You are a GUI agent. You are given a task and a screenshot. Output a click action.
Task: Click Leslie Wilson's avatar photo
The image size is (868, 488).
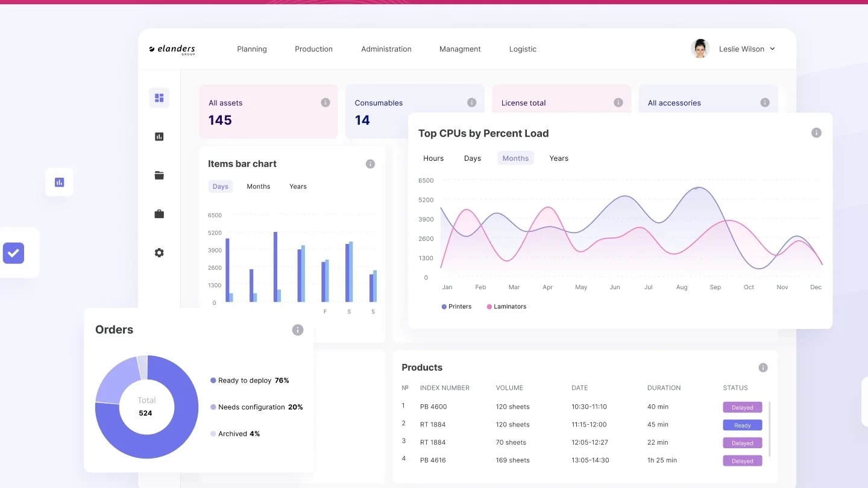(x=700, y=49)
